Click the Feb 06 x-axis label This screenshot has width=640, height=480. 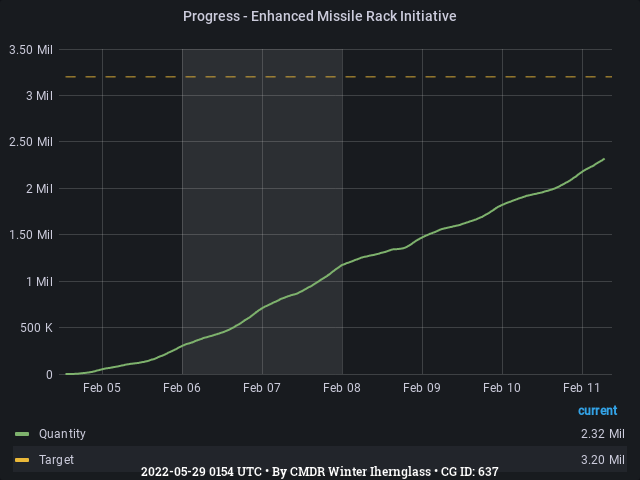tap(182, 388)
